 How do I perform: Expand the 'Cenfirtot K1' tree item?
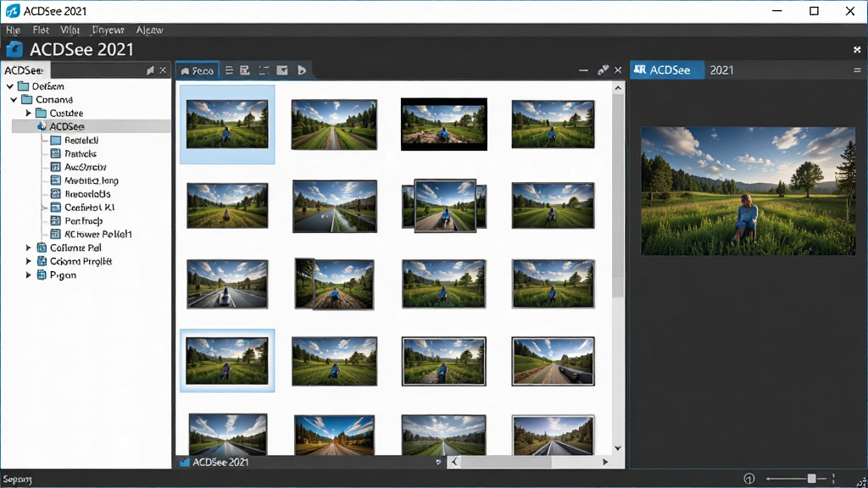pyautogui.click(x=44, y=208)
